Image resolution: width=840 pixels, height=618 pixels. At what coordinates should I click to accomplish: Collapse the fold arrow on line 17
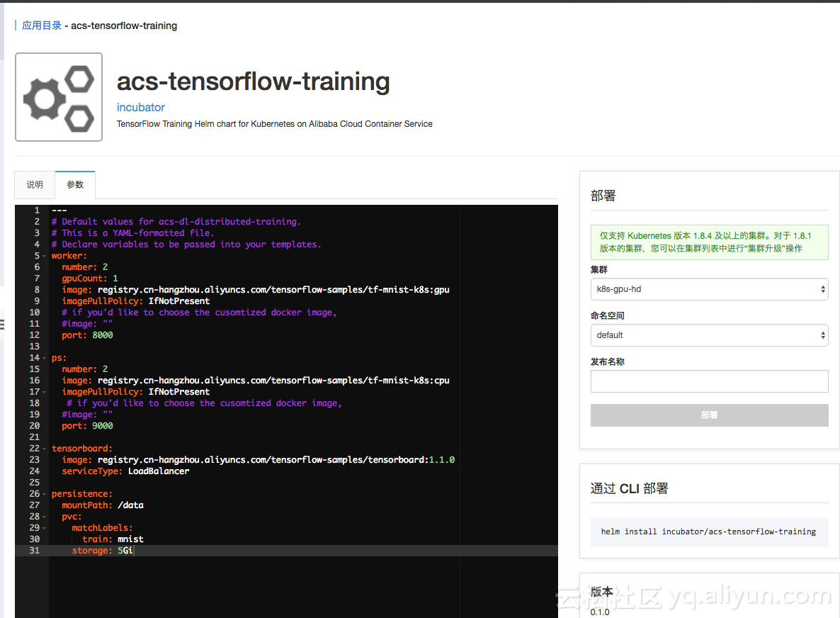(45, 392)
